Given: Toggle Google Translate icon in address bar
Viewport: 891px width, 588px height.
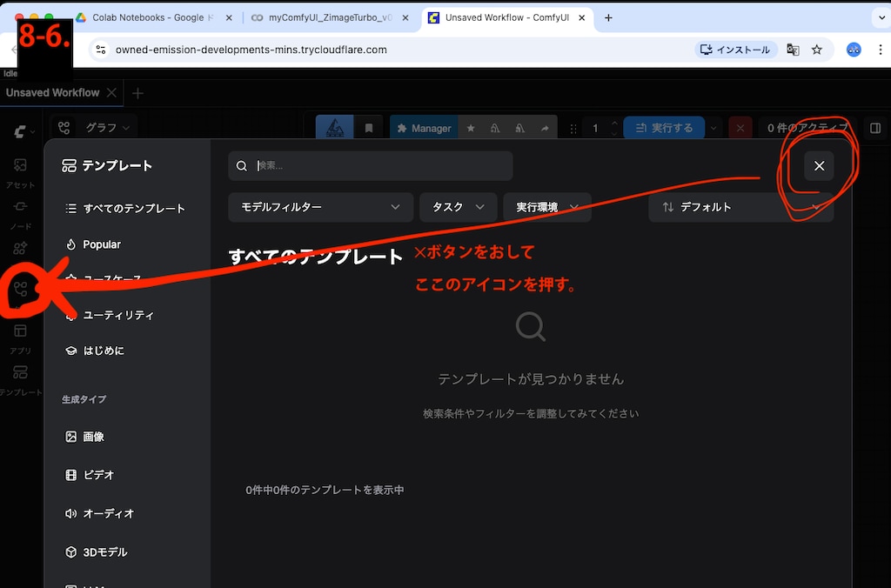Looking at the screenshot, I should [793, 50].
